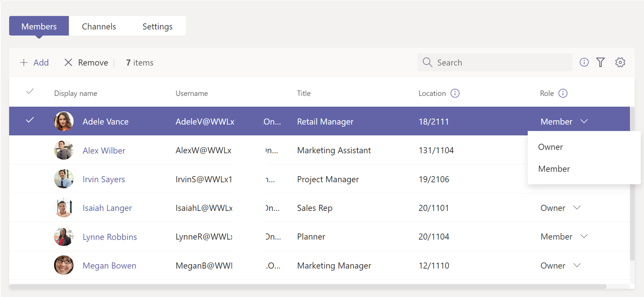644x297 pixels.
Task: Click the info icon in the toolbar
Action: point(584,62)
